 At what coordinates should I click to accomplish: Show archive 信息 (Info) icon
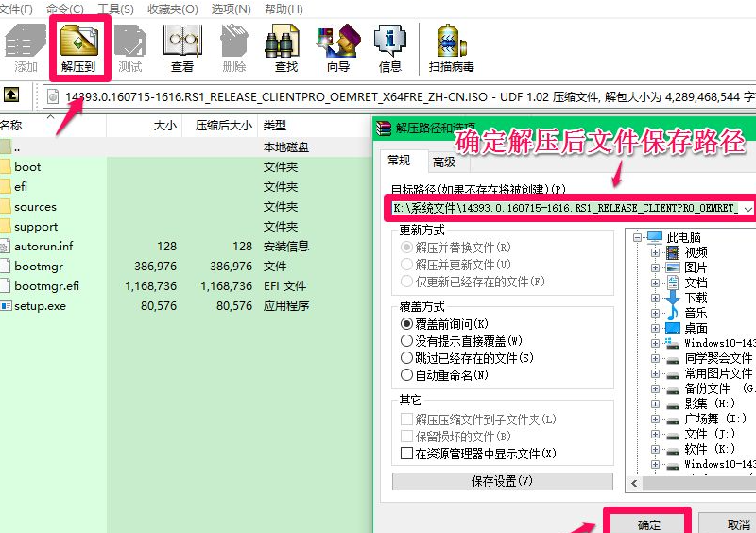389,47
